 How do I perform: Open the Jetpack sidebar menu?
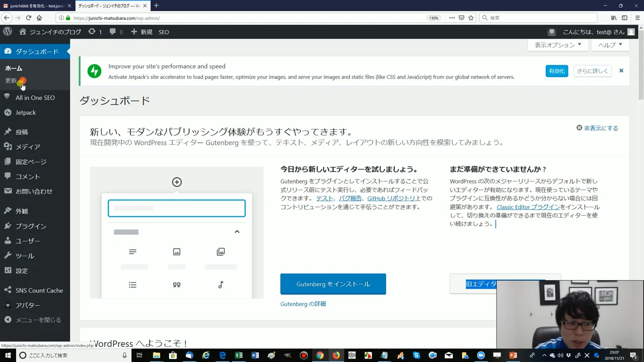coord(35,113)
